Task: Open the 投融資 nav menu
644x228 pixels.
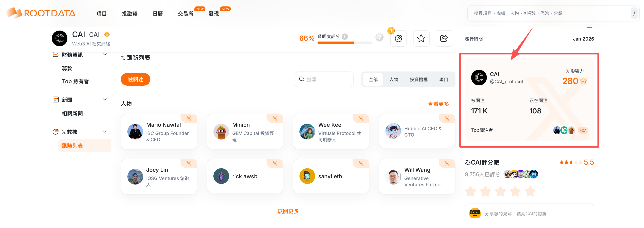Action: point(130,14)
